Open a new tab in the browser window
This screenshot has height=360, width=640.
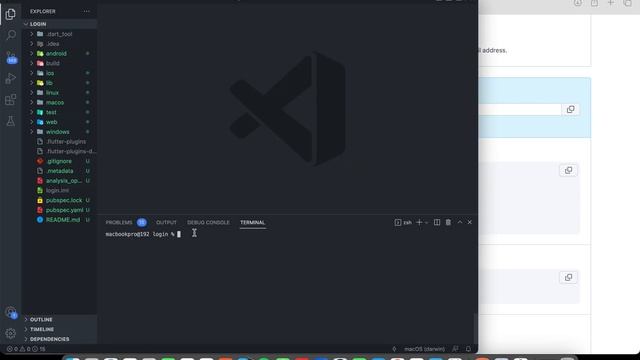611,3
